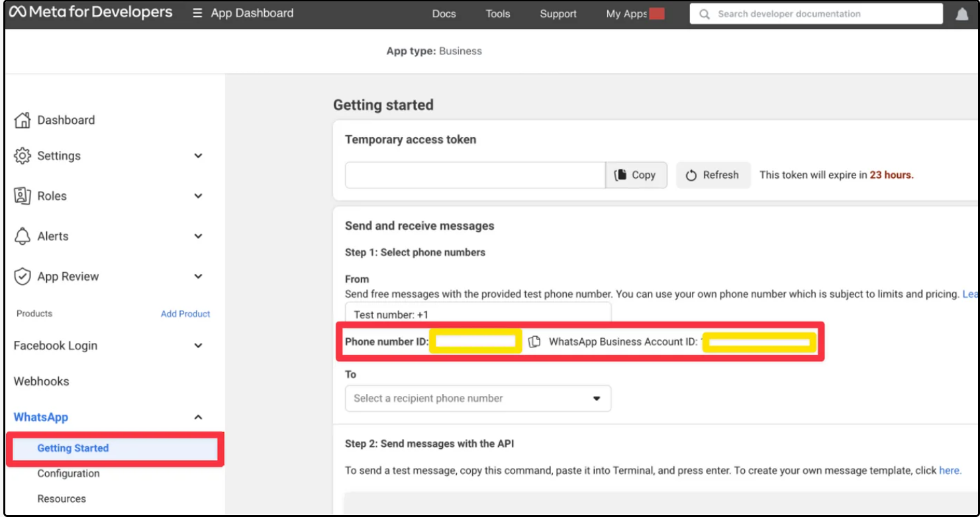Screen dimensions: 980x517
Task: Expand the Facebook Login section chevron
Action: [198, 346]
